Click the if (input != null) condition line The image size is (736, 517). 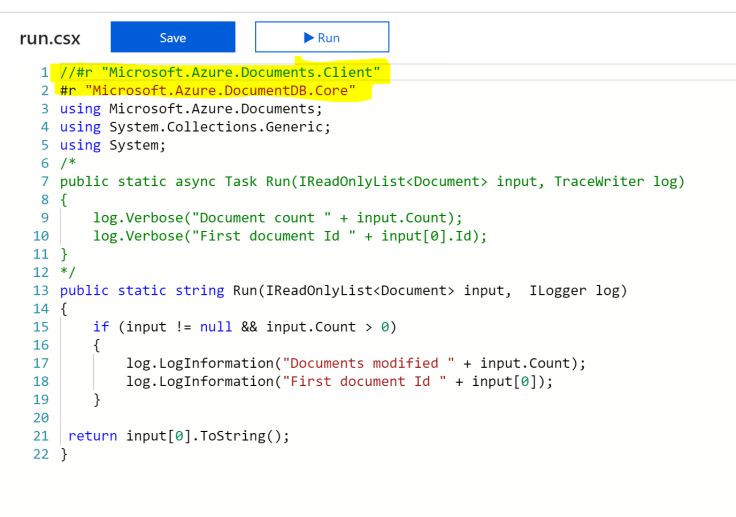point(245,327)
